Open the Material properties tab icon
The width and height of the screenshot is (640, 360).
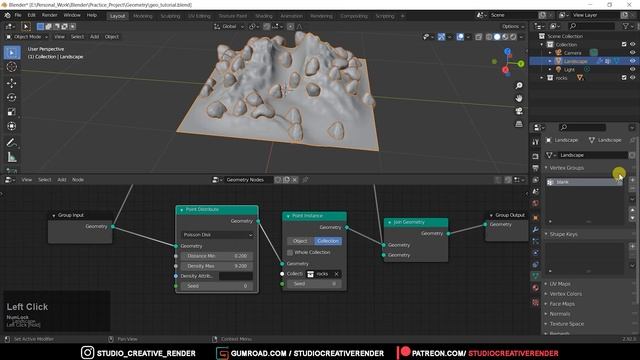(x=536, y=288)
